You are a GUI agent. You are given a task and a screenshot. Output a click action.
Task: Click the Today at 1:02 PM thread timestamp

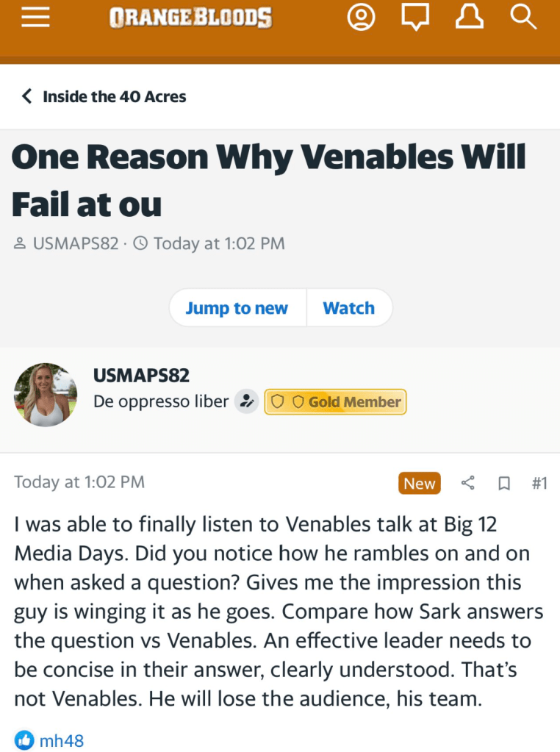tap(218, 243)
